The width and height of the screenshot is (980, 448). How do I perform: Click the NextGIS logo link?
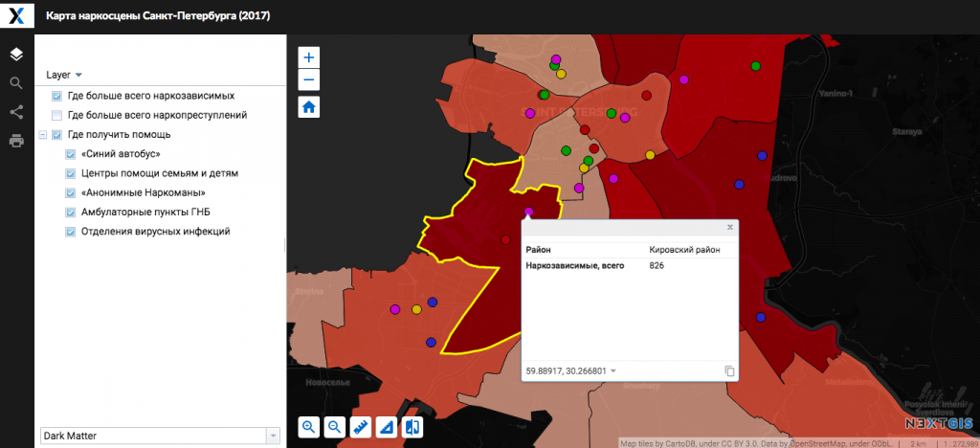pos(938,423)
